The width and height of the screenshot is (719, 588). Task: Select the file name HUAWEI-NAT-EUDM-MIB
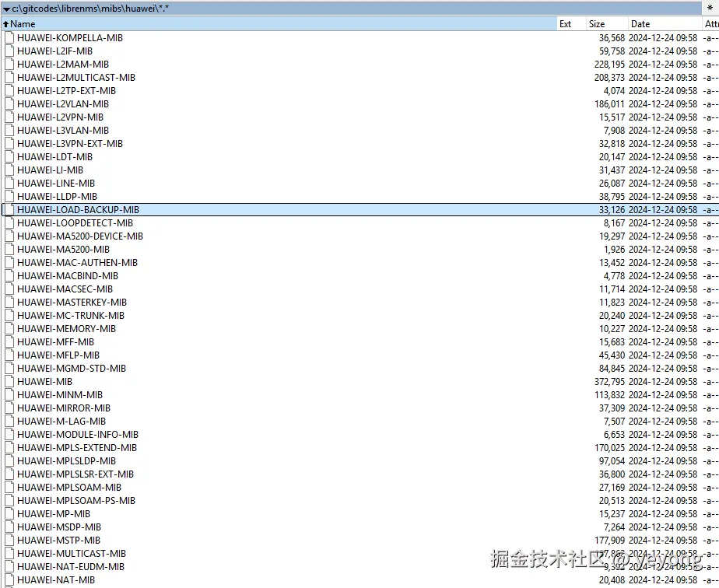pos(71,566)
